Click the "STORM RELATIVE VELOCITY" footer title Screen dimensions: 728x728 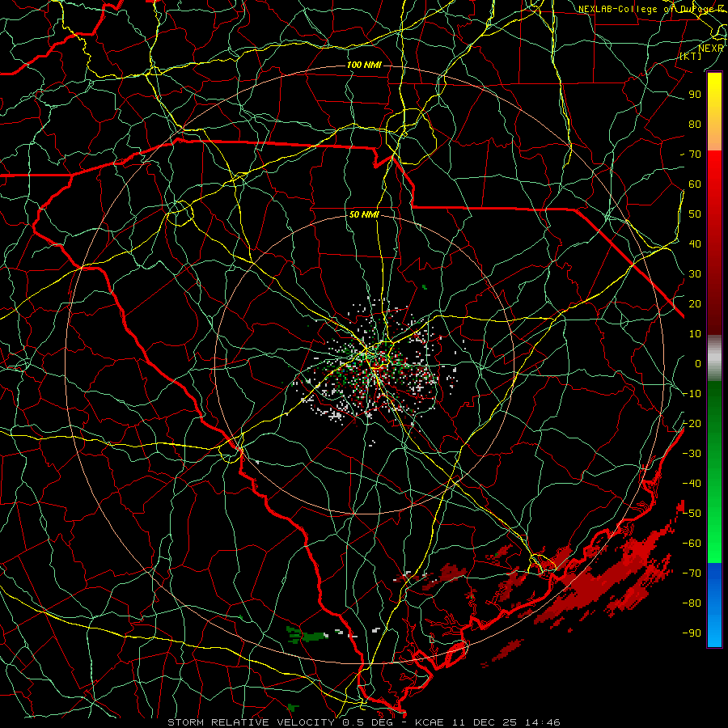(251, 722)
